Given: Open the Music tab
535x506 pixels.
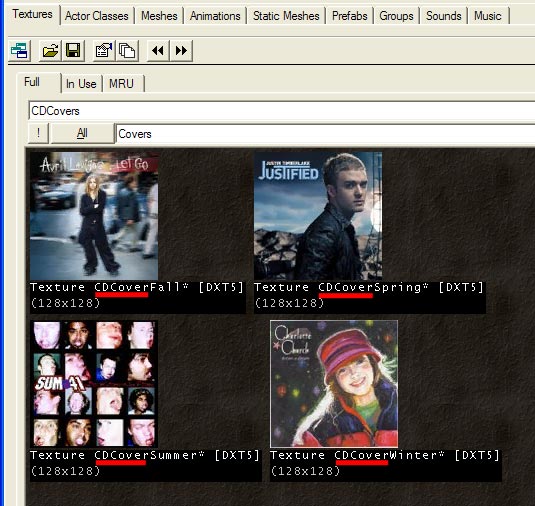Looking at the screenshot, I should 488,16.
